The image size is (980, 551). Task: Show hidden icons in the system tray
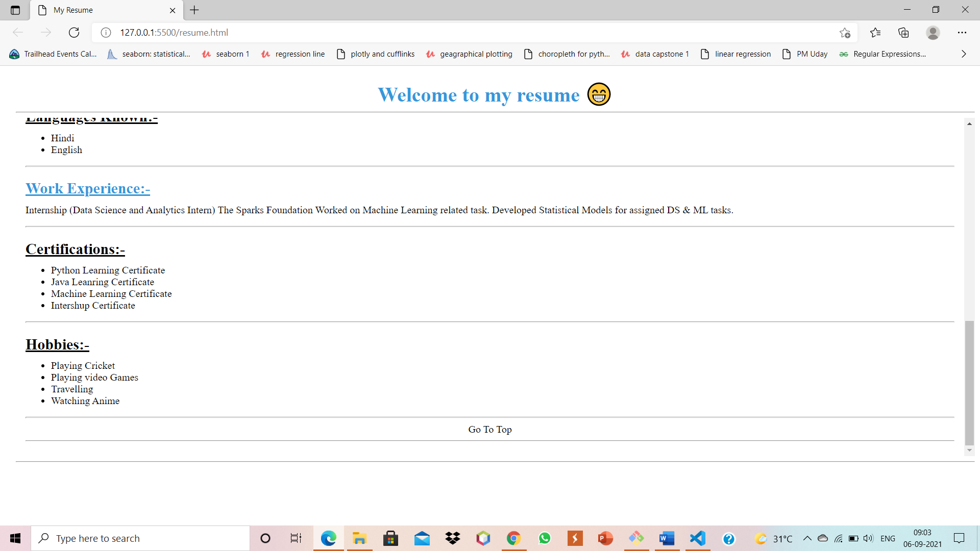click(x=807, y=538)
